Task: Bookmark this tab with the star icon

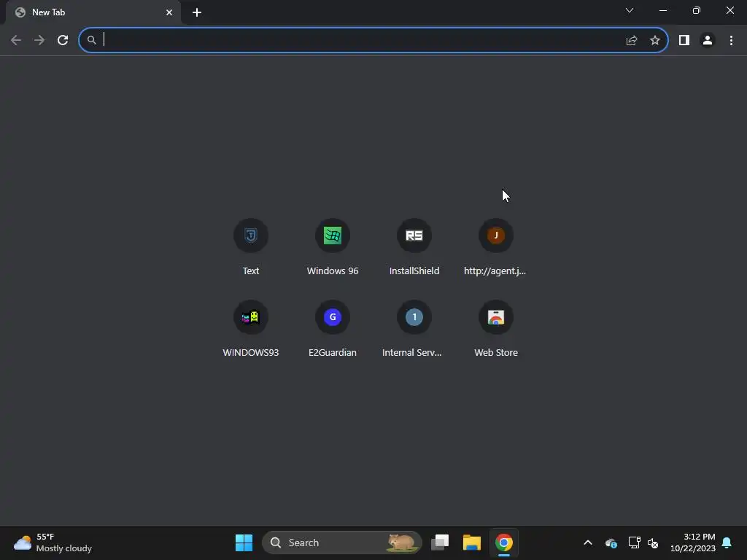Action: [x=655, y=41]
